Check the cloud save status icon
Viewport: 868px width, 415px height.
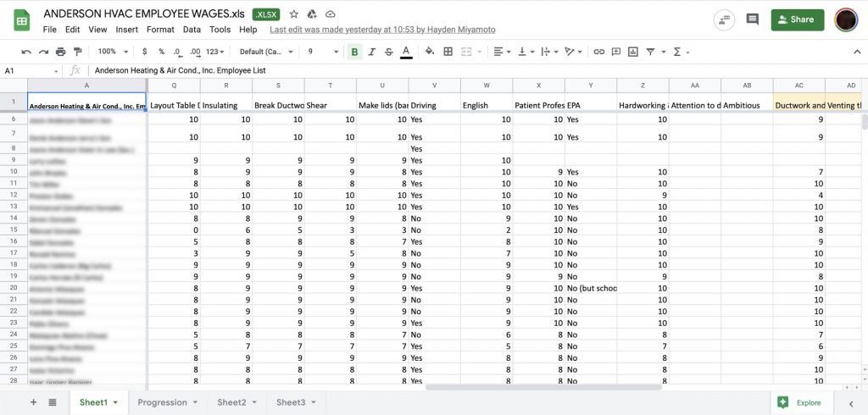pos(330,14)
